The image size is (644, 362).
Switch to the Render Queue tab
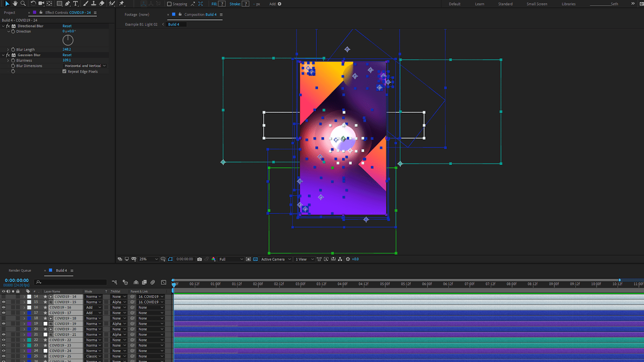(20, 271)
